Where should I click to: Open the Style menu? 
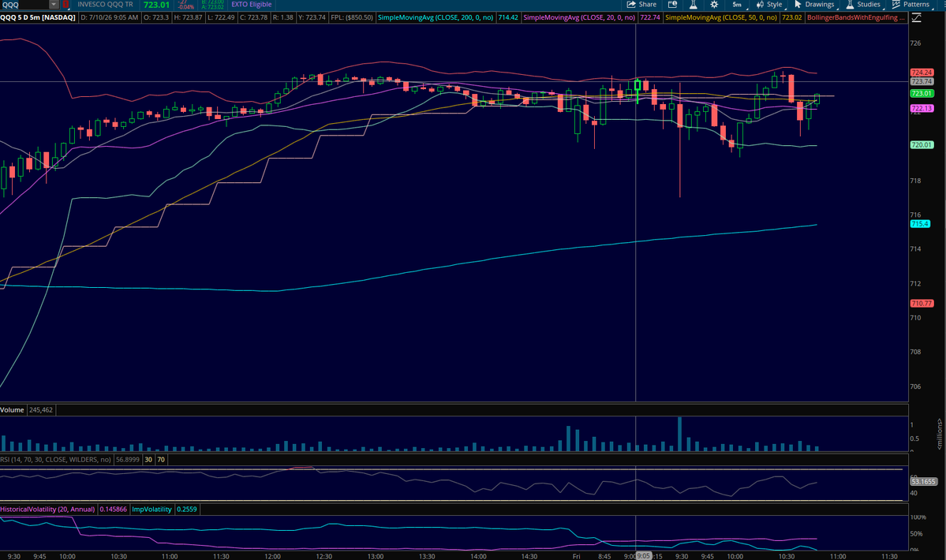click(x=770, y=4)
